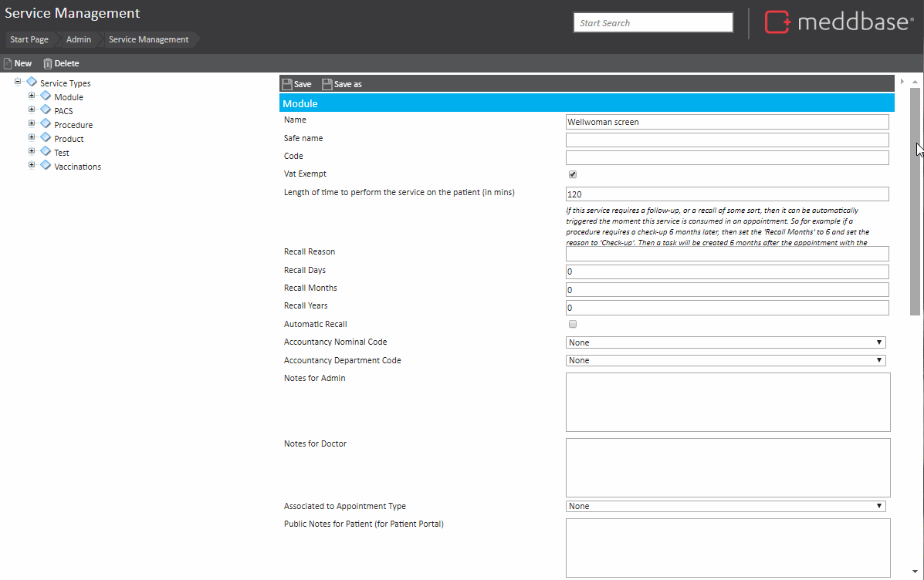Enable the Automatic Recall checkbox
Screen dimensions: 924x580
(573, 325)
